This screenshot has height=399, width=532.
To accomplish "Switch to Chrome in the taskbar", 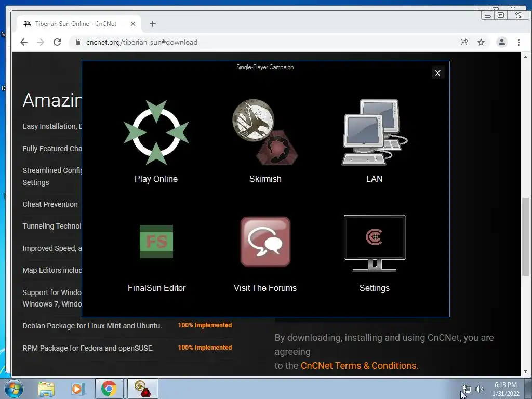I will (x=109, y=389).
